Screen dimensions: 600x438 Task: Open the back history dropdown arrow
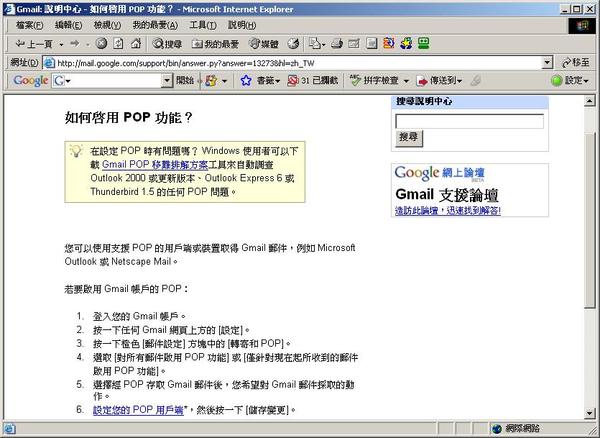[61, 44]
